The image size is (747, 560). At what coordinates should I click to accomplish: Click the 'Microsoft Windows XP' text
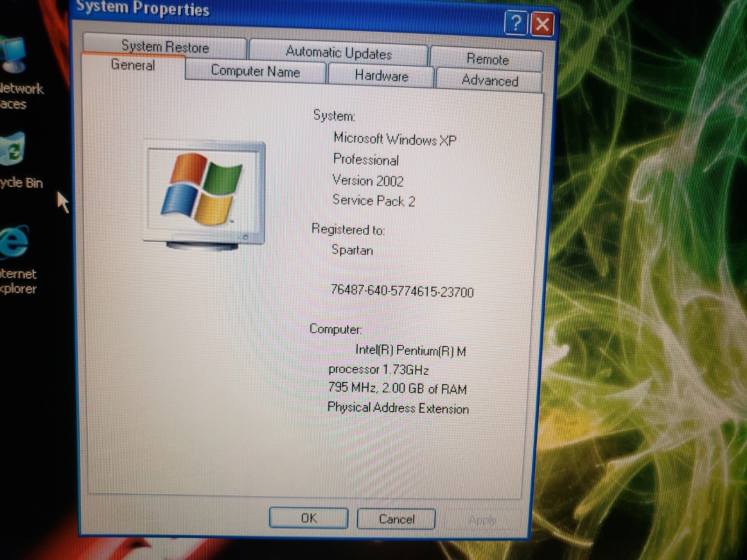point(395,139)
